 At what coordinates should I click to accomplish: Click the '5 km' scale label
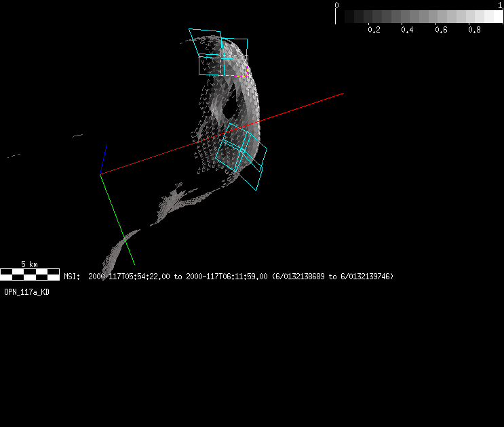[29, 264]
